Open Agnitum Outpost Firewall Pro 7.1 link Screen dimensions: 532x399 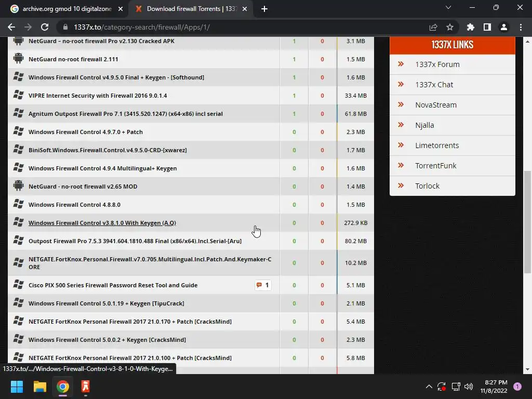pos(126,114)
